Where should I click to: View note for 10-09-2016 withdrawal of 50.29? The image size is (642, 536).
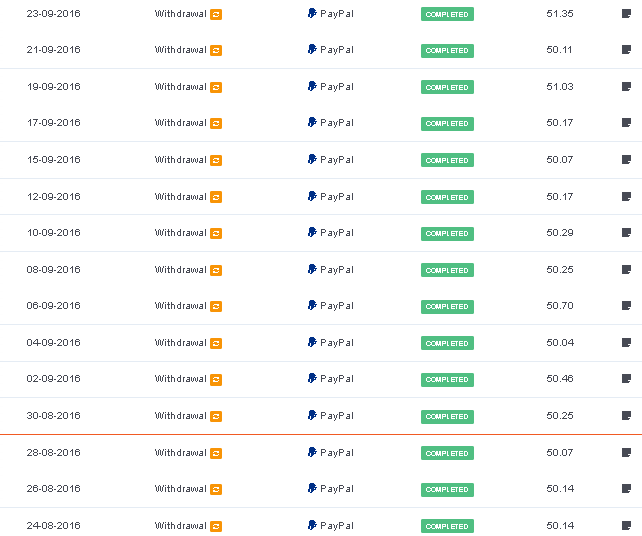pyautogui.click(x=626, y=233)
